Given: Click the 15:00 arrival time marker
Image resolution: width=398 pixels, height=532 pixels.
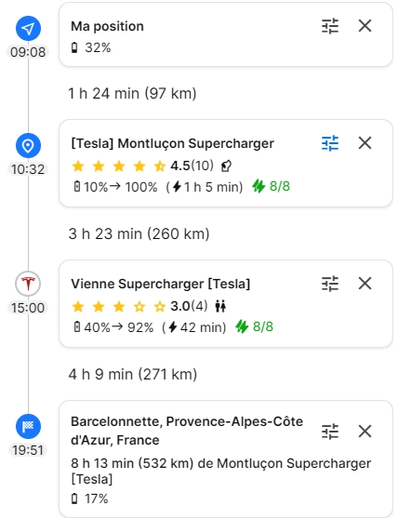Looking at the screenshot, I should [x=28, y=308].
